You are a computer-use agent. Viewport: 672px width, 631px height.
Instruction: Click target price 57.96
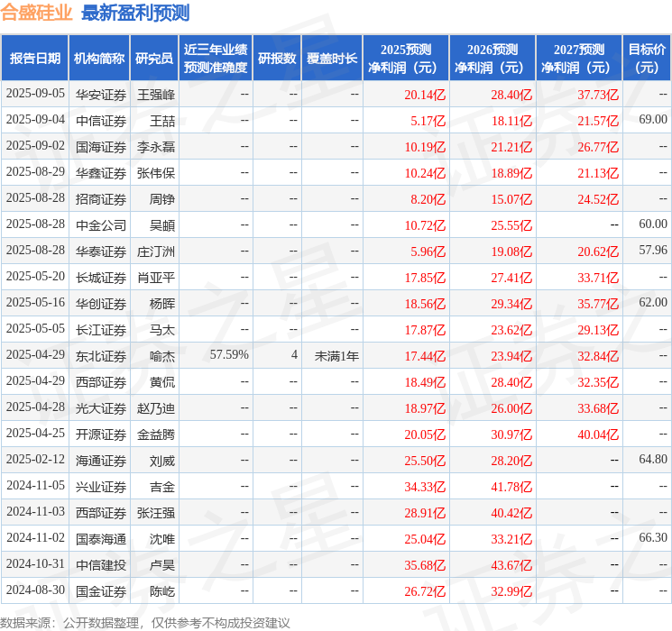point(653,251)
